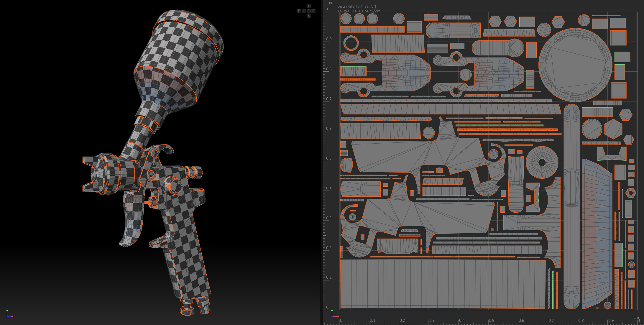Screen dimensions: 644x325
Task: Select the L left view button
Action: tap(304, 11)
